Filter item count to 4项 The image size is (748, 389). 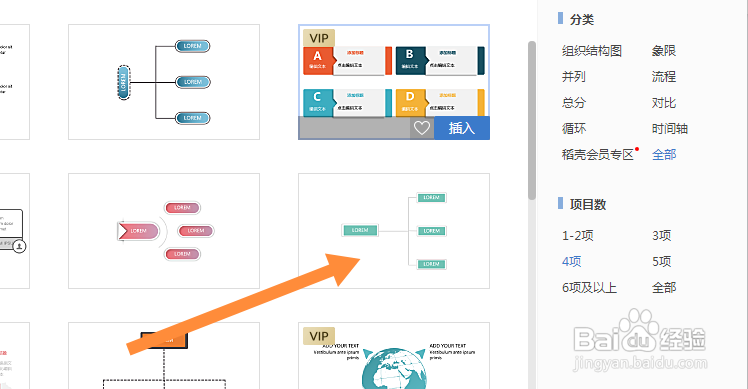(571, 261)
